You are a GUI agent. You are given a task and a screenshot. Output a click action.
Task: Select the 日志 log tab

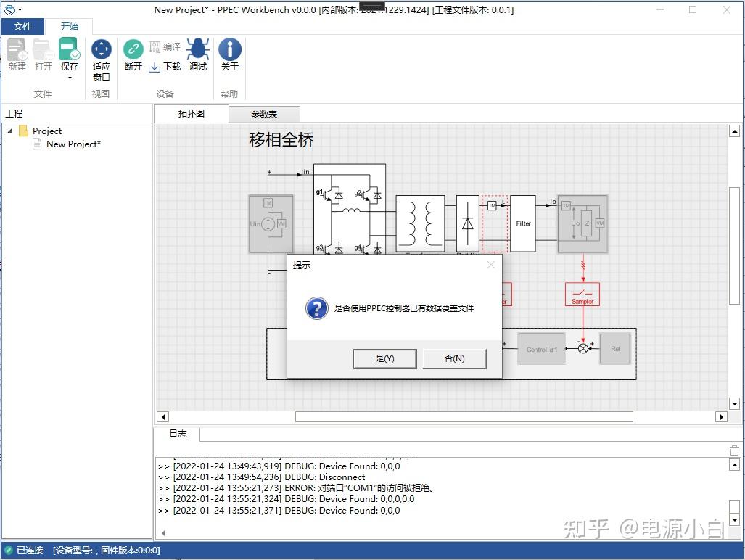pos(178,434)
